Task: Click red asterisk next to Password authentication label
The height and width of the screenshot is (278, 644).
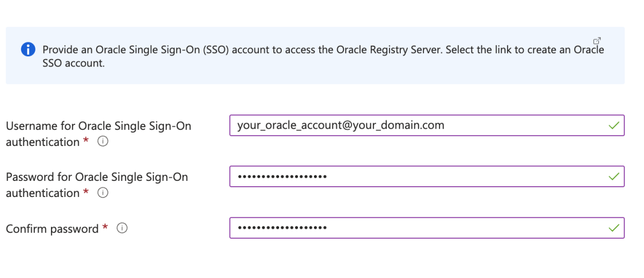Action: 86,192
